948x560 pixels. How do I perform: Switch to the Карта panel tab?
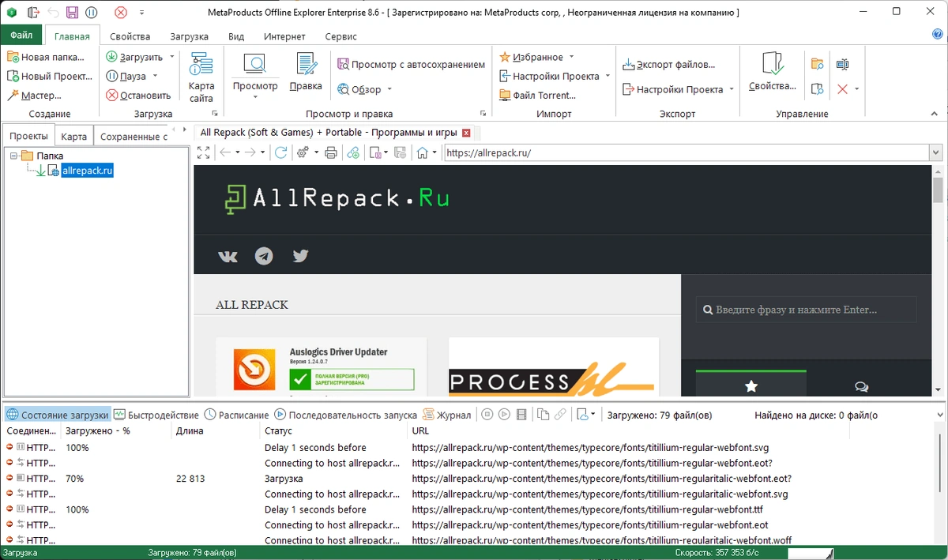coord(73,136)
